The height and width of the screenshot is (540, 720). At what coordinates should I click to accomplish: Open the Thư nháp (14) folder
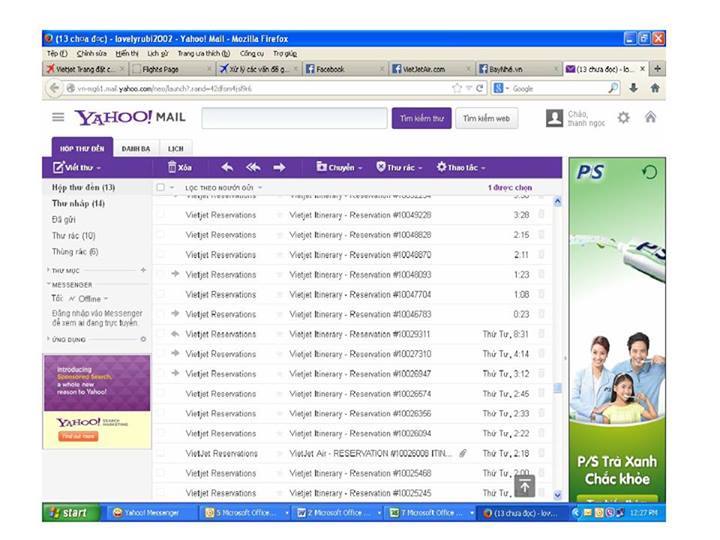[x=78, y=203]
